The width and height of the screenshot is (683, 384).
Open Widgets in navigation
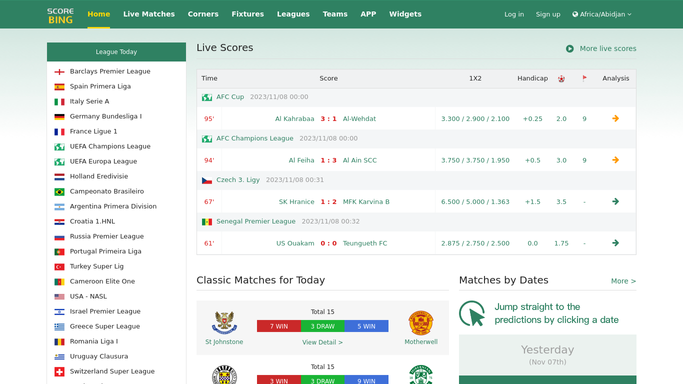[x=405, y=14]
